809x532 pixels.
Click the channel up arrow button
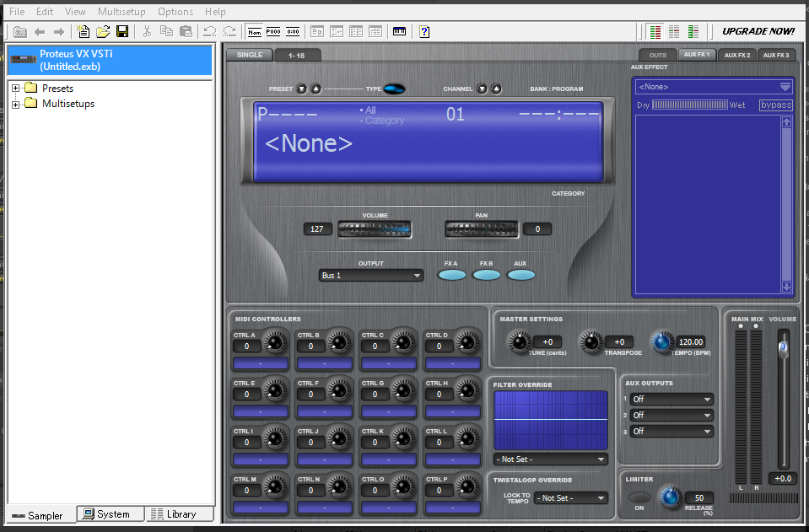pos(496,89)
